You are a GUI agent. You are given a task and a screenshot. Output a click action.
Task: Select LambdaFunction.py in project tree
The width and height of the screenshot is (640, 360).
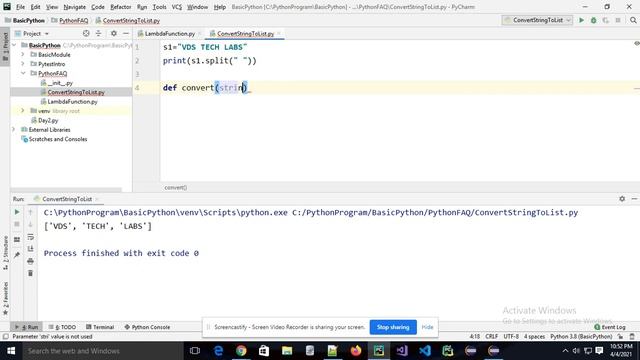pos(72,101)
